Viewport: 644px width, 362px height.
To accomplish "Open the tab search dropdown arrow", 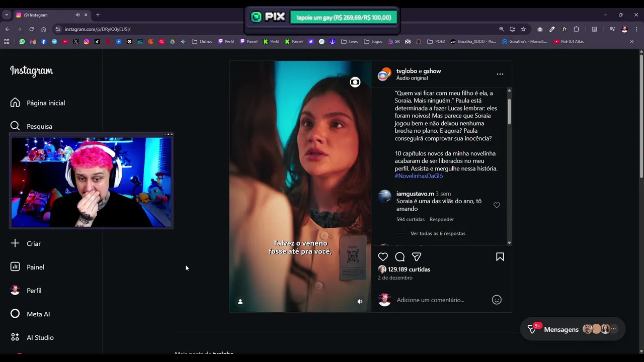I will click(x=7, y=15).
